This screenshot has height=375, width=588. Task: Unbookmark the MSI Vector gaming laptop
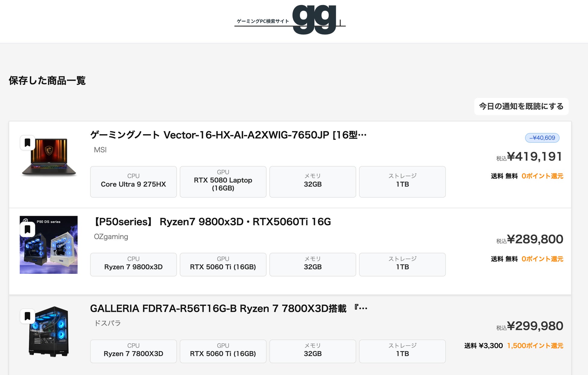(27, 143)
